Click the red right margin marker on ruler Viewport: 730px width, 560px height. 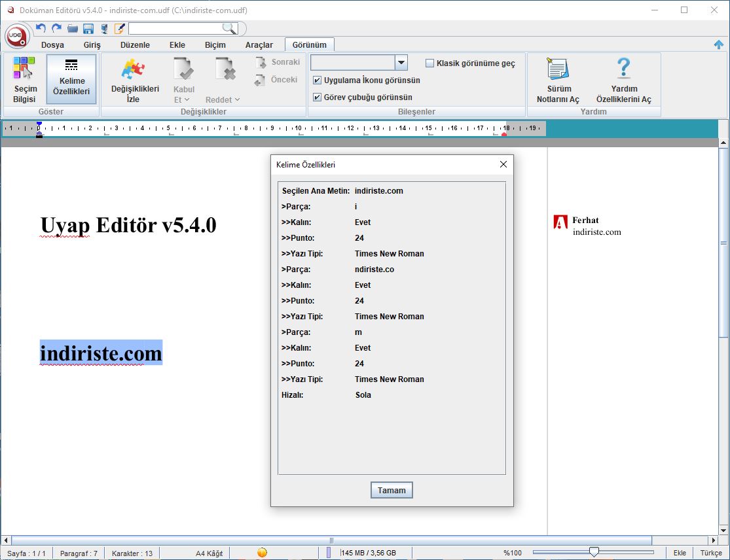tap(503, 134)
